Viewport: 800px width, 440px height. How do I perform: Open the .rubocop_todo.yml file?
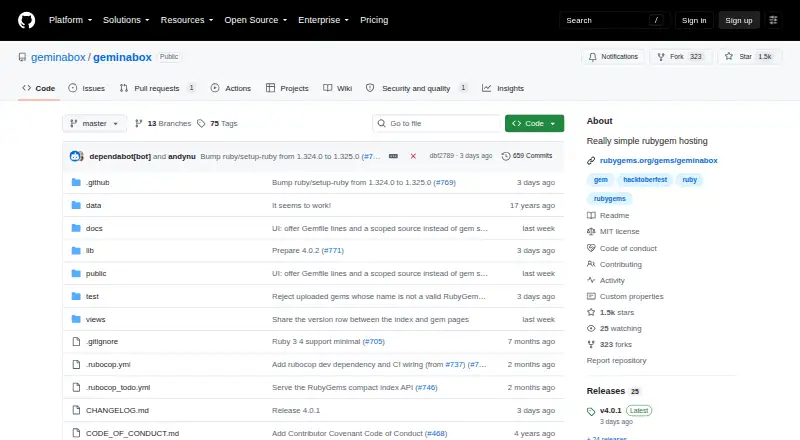118,387
